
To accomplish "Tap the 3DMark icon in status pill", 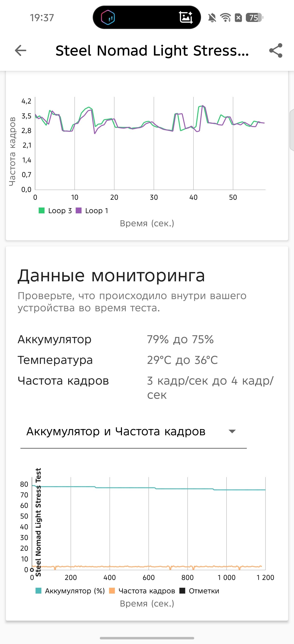I will point(108,18).
